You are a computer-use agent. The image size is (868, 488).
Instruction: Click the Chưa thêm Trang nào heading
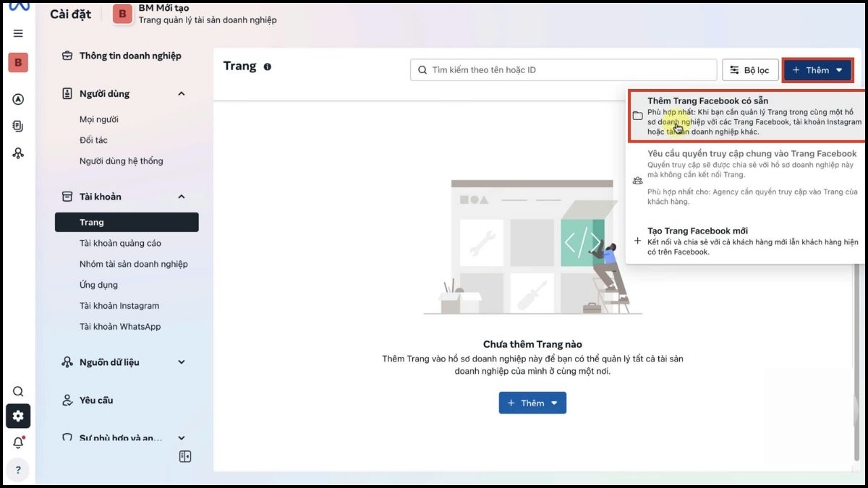click(x=532, y=344)
